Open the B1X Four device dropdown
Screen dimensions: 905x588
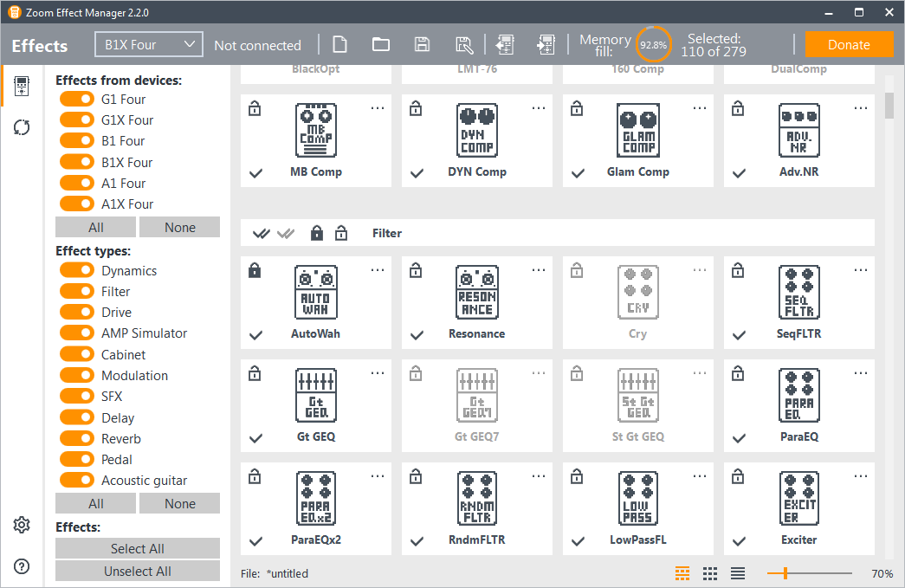(148, 43)
